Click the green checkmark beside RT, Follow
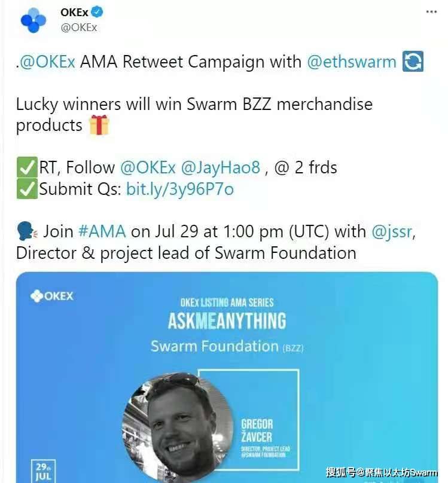This screenshot has height=483, width=448. (27, 167)
